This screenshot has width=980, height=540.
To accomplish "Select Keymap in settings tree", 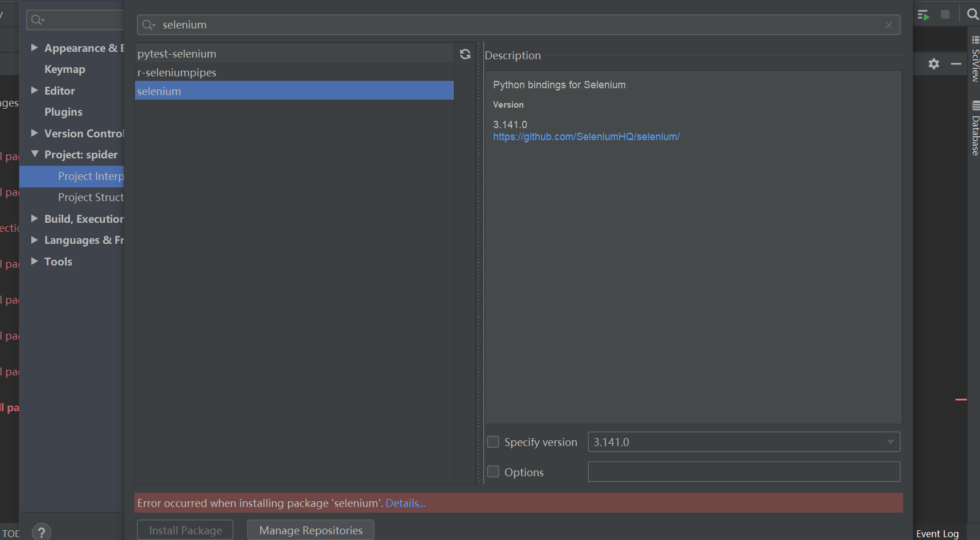I will click(x=65, y=69).
